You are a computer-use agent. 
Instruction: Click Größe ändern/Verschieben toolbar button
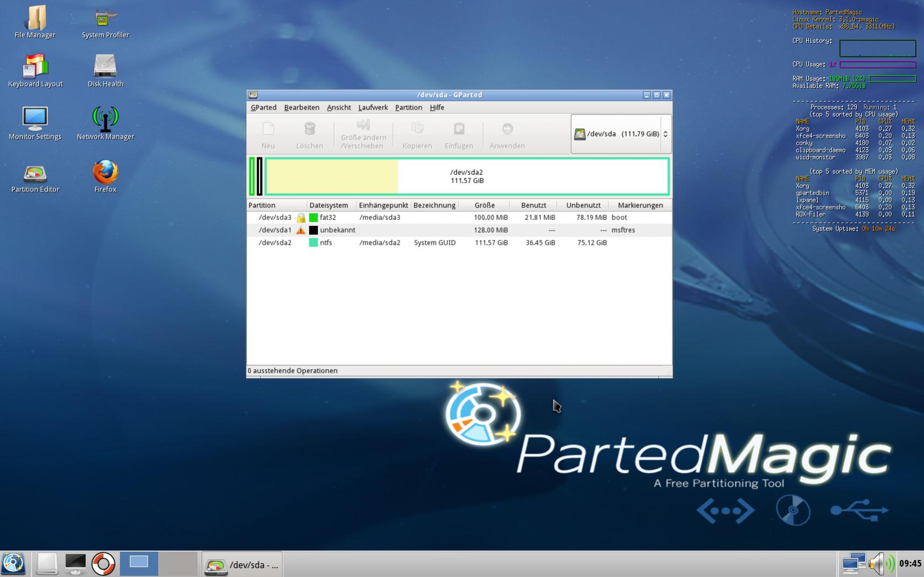(363, 134)
